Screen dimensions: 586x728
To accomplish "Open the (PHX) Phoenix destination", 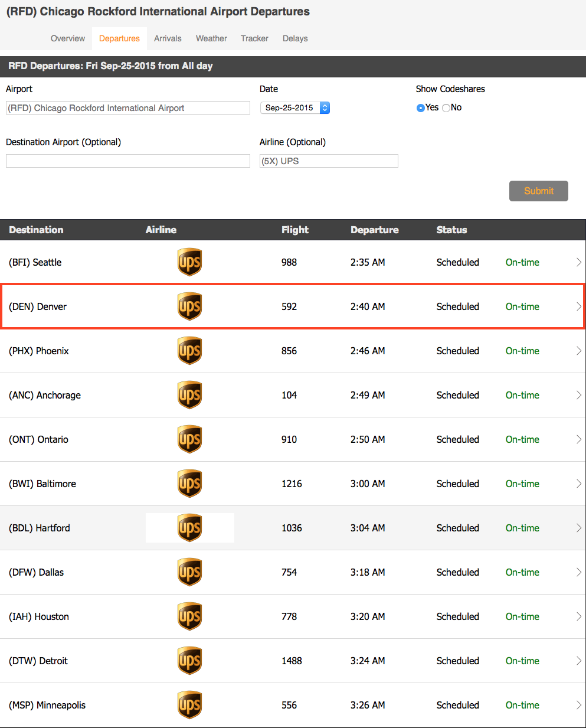I will pyautogui.click(x=39, y=351).
